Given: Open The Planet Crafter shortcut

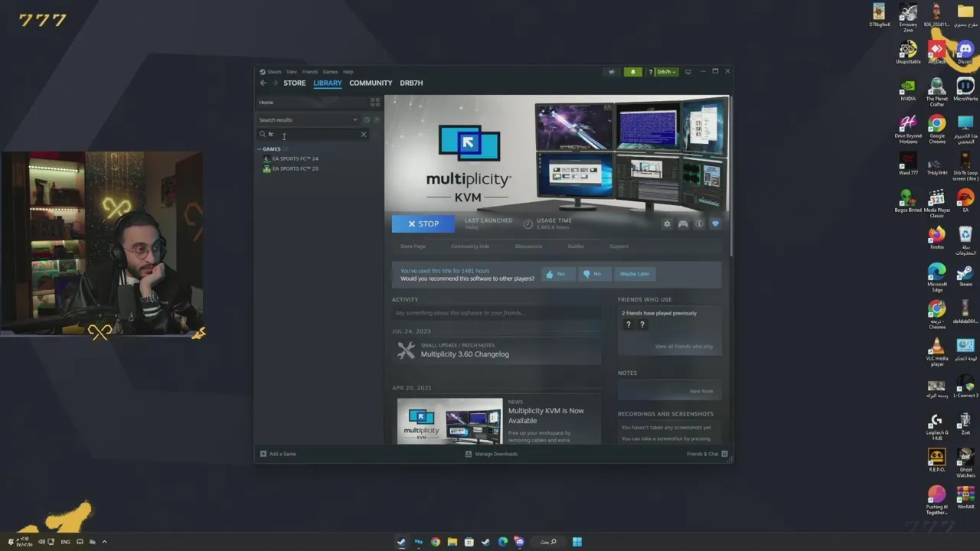Looking at the screenshot, I should (937, 92).
